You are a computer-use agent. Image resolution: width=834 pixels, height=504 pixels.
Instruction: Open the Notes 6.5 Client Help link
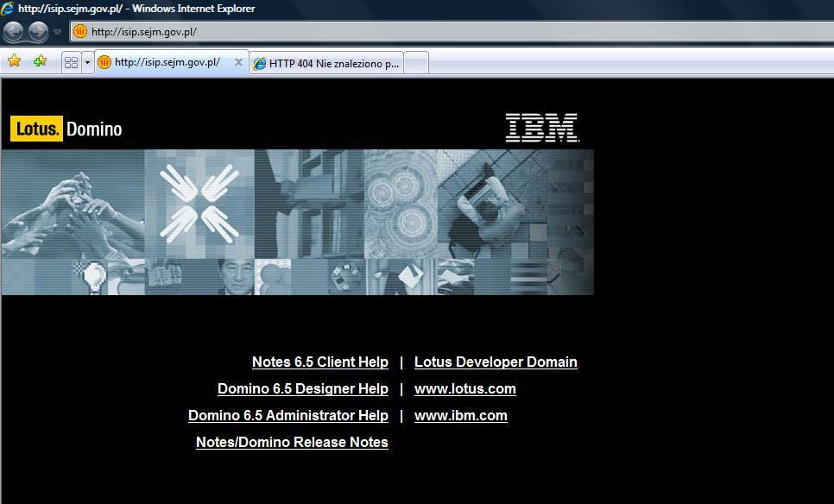click(320, 362)
